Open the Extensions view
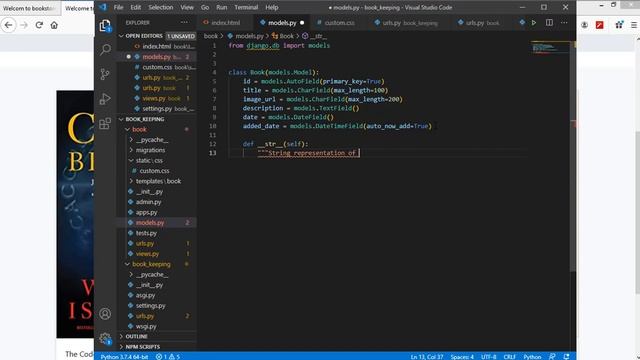Image resolution: width=640 pixels, height=360 pixels. (x=105, y=123)
